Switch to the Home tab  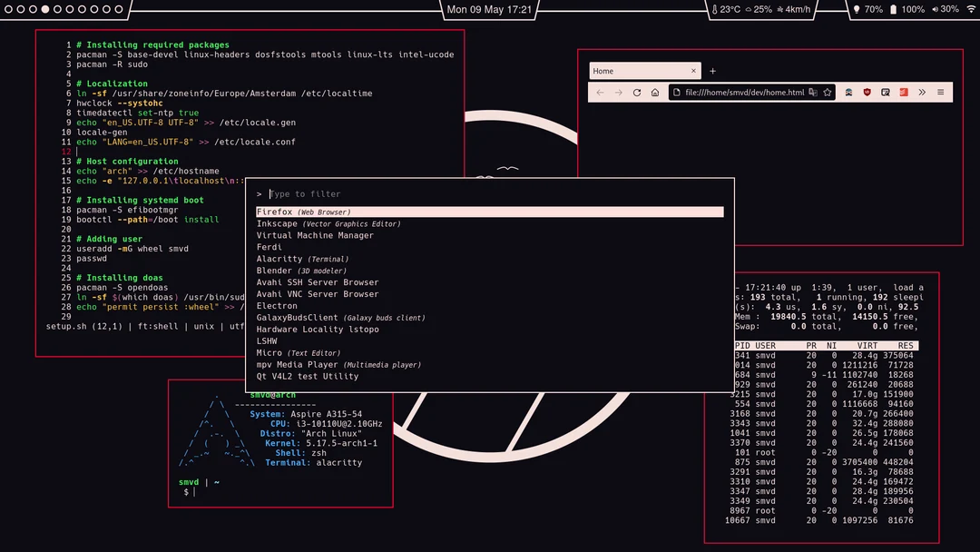pyautogui.click(x=635, y=71)
